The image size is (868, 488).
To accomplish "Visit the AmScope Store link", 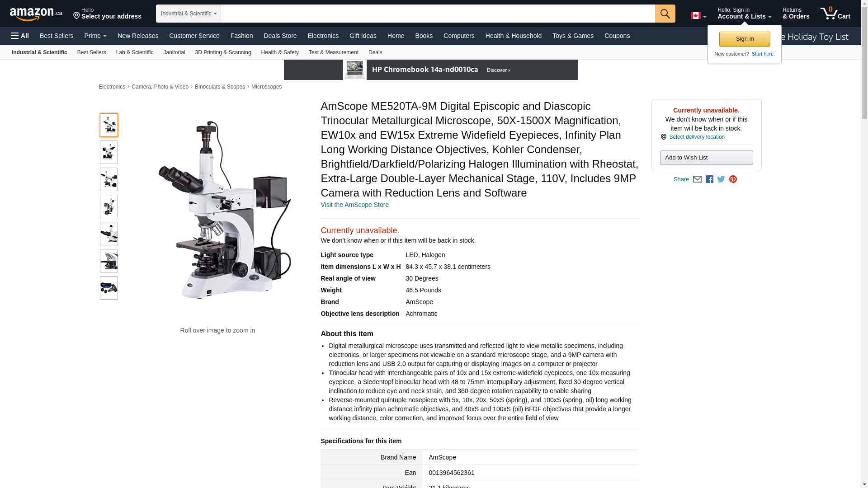I will [x=355, y=205].
